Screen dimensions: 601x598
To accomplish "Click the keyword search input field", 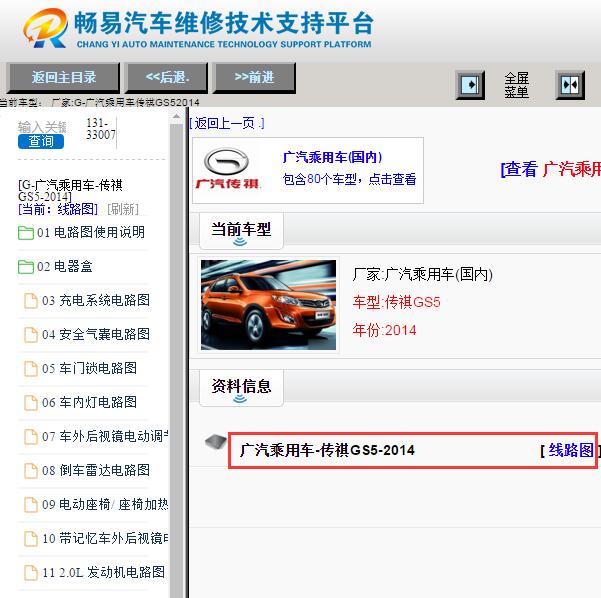I will click(42, 126).
